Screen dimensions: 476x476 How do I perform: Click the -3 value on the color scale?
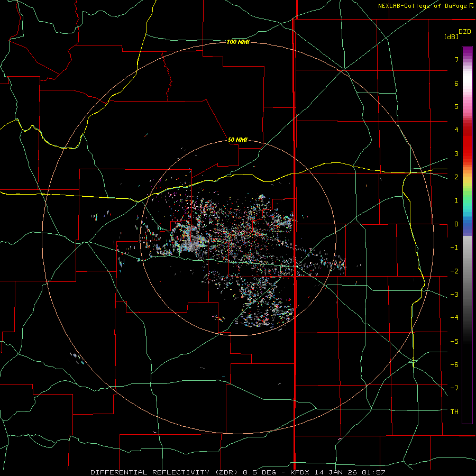coord(454,295)
